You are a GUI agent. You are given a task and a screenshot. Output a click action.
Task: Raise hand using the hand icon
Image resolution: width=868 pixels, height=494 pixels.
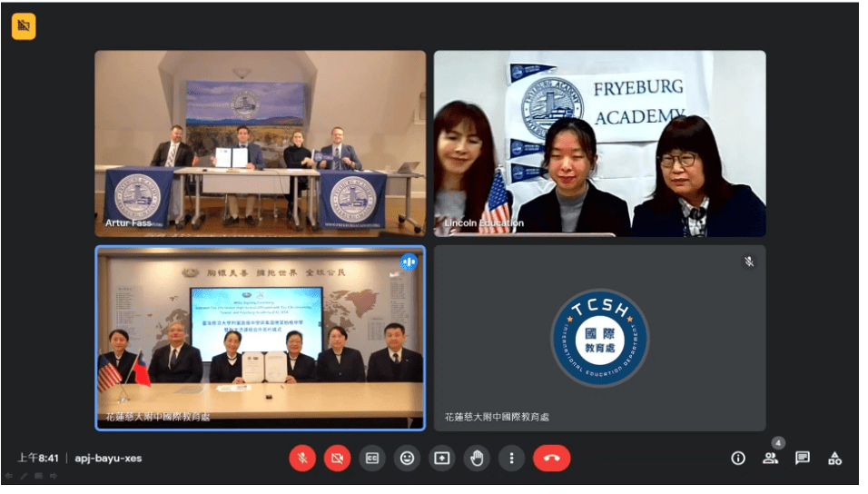pyautogui.click(x=477, y=458)
